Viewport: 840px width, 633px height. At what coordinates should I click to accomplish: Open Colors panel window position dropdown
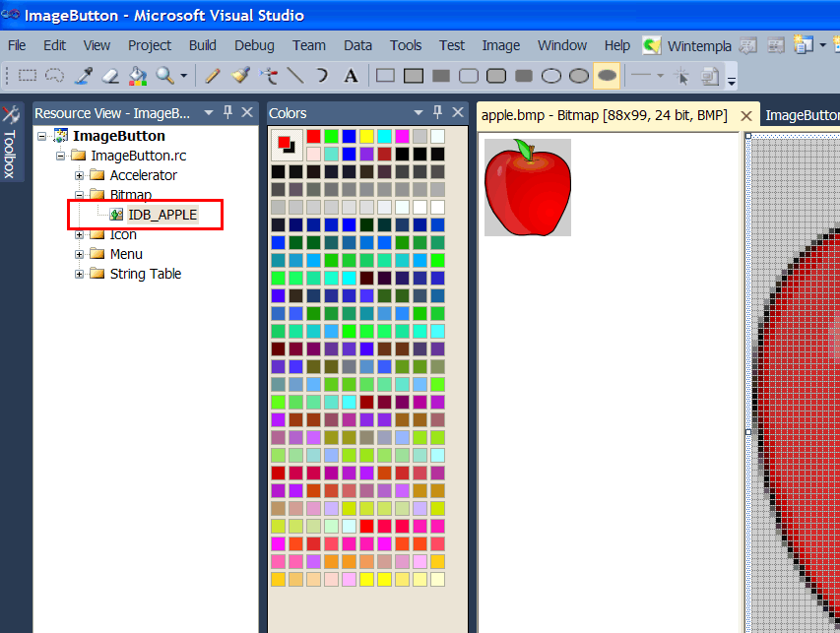(x=419, y=112)
